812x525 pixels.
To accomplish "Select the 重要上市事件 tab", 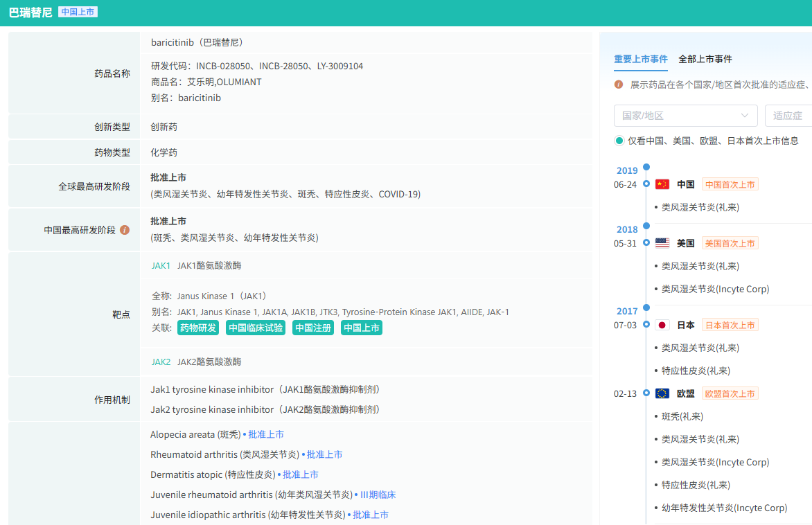I will (x=641, y=60).
